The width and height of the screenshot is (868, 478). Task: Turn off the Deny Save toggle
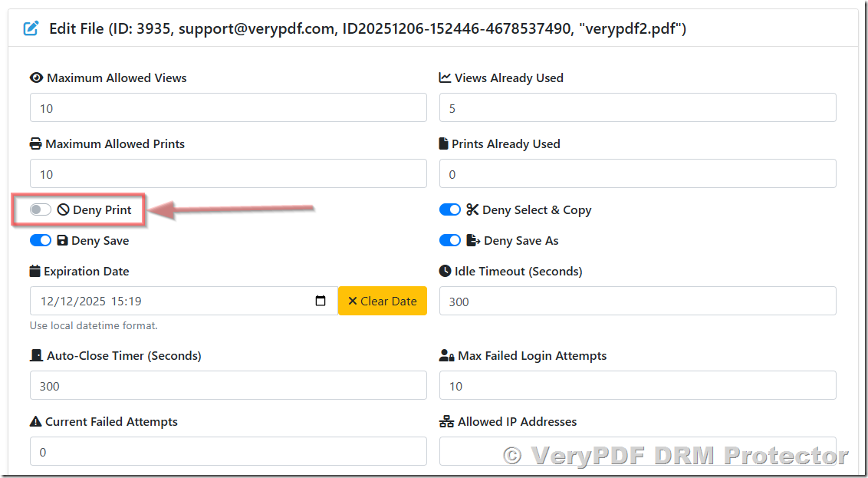pos(40,239)
